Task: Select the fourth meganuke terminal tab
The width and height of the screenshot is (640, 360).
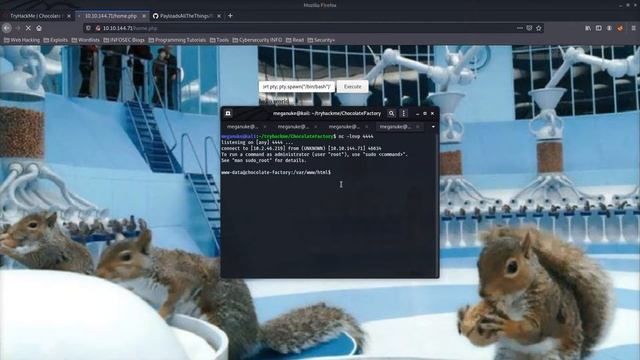Action: pos(395,127)
